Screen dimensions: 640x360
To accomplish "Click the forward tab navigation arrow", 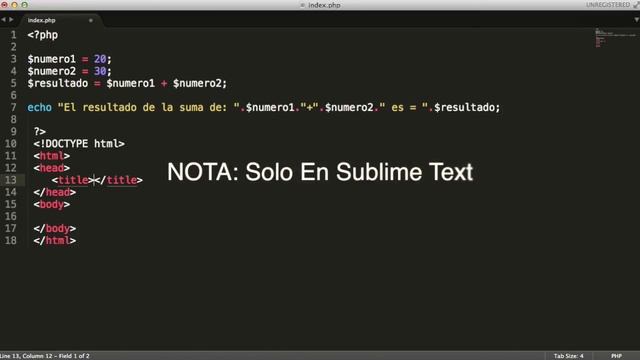I will pyautogui.click(x=11, y=20).
